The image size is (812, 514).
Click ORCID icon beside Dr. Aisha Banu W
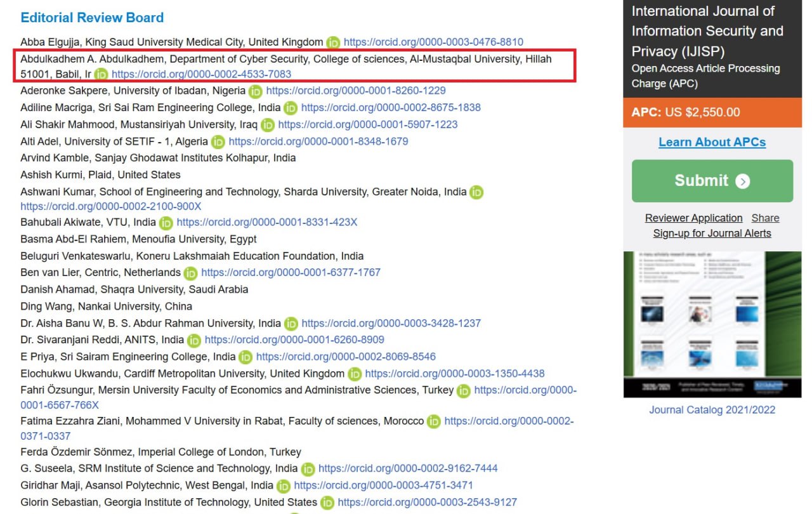pyautogui.click(x=291, y=324)
